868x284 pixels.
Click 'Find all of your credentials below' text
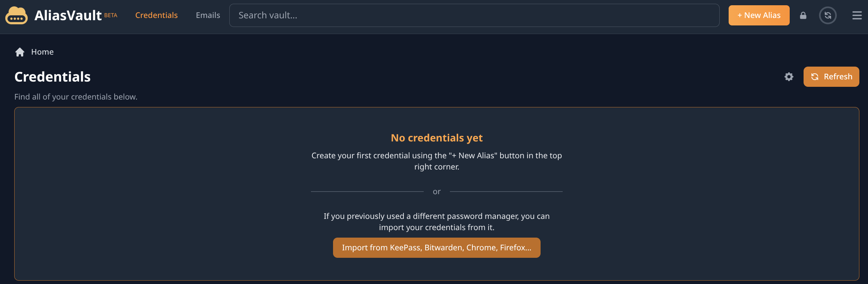76,97
